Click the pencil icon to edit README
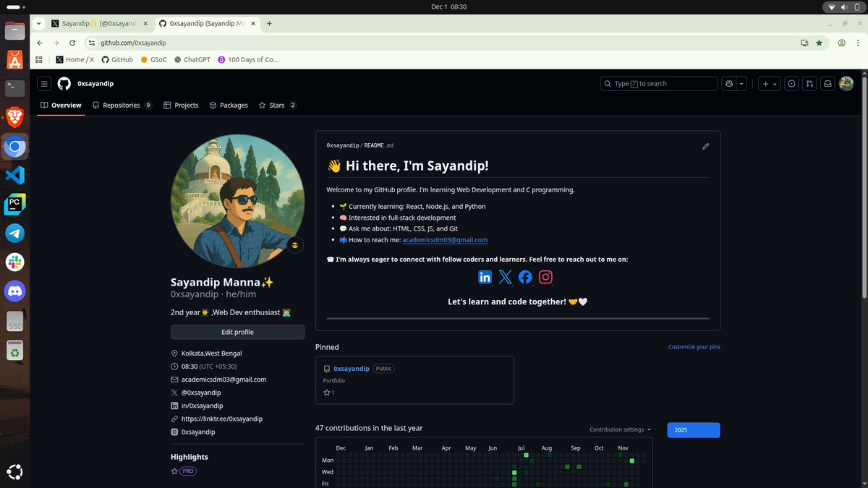The width and height of the screenshot is (868, 488). click(705, 146)
